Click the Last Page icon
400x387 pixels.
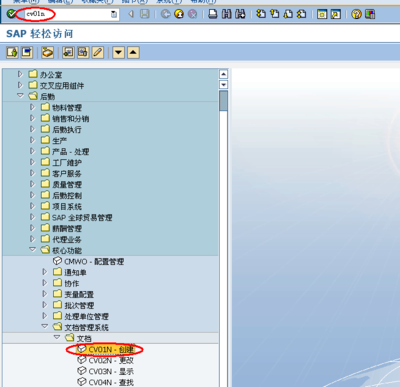coord(301,14)
